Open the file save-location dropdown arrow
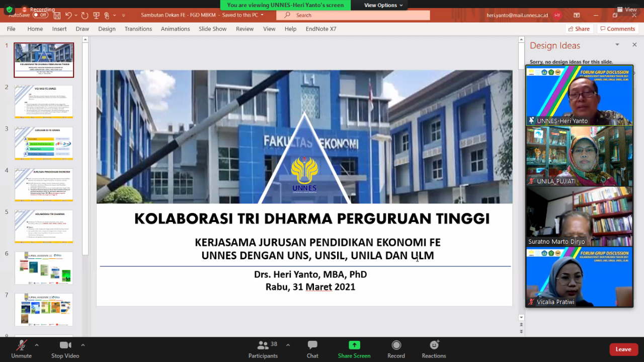 [x=262, y=15]
